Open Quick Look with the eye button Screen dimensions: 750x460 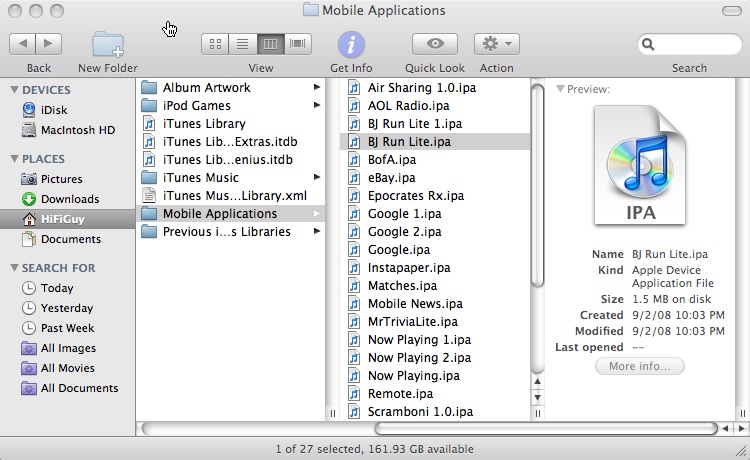tap(435, 44)
